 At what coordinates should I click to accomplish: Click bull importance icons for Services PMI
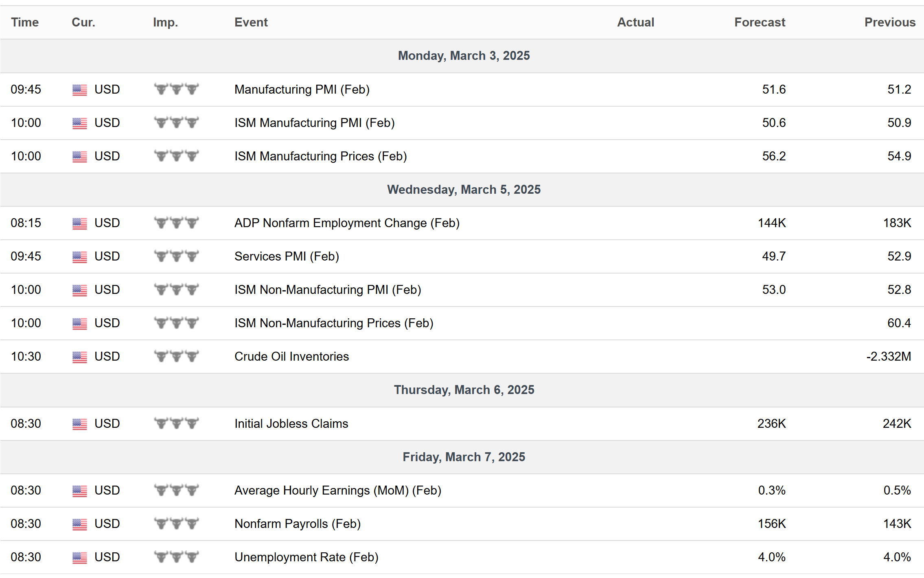coord(176,256)
